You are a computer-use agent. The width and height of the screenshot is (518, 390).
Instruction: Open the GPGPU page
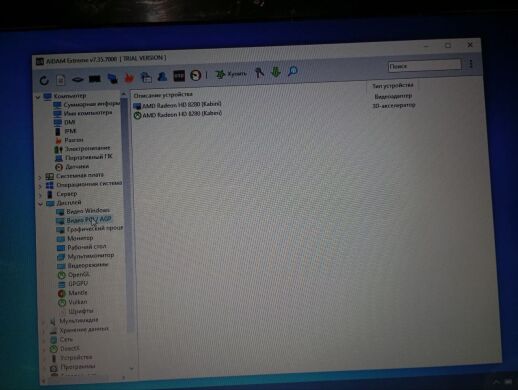click(x=78, y=284)
